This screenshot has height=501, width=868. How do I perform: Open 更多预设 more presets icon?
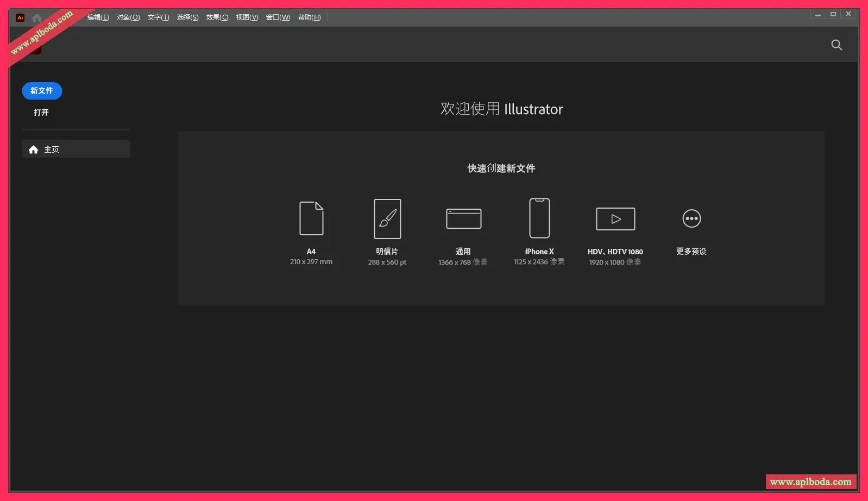click(691, 218)
